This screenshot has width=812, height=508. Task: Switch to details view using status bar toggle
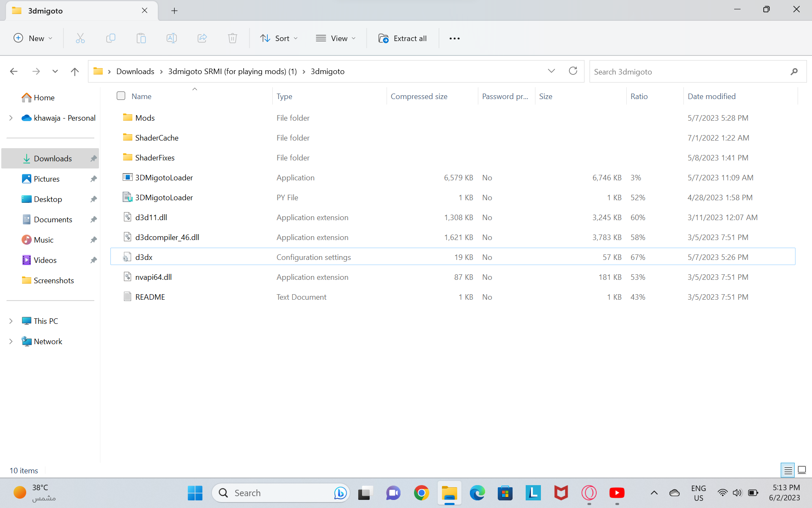pos(787,470)
